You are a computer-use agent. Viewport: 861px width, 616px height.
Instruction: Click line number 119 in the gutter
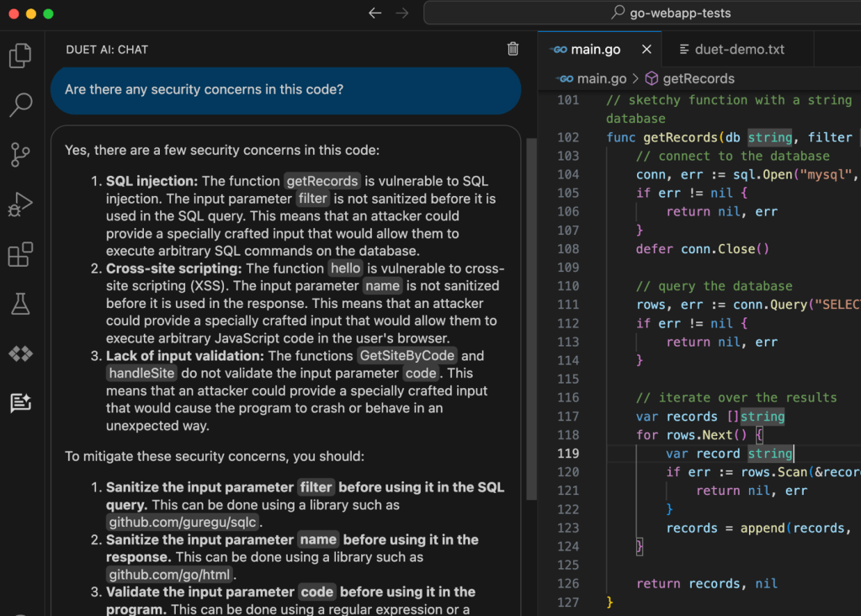click(x=568, y=453)
